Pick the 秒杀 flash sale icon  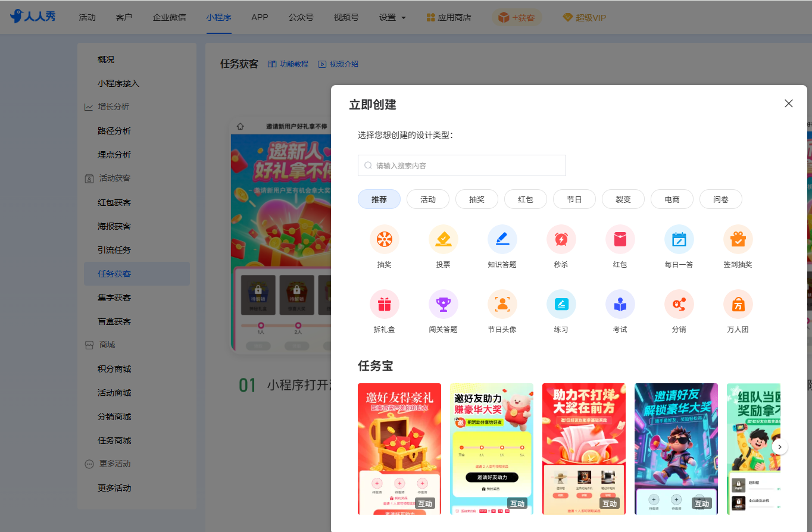561,239
